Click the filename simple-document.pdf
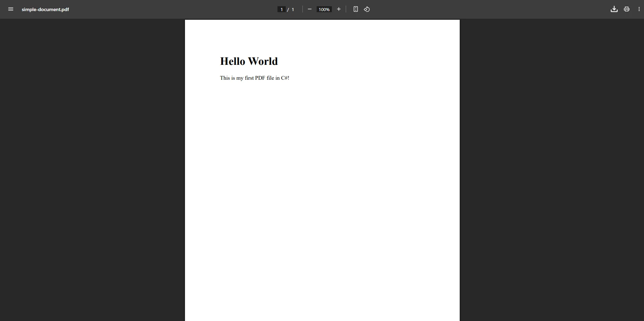The image size is (644, 321). click(x=45, y=9)
